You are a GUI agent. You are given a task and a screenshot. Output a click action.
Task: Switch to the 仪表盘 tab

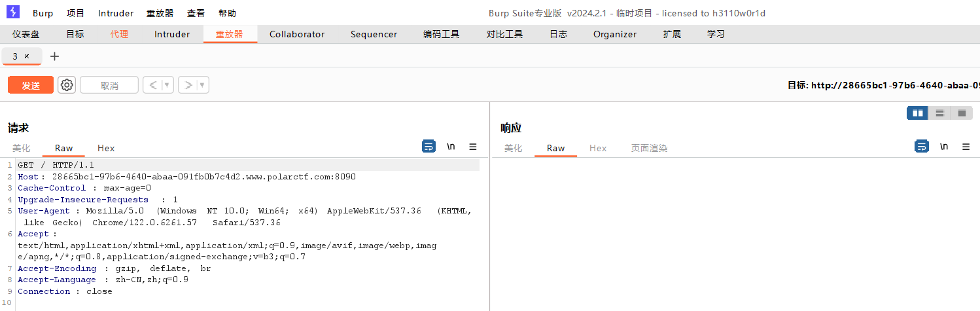point(26,34)
